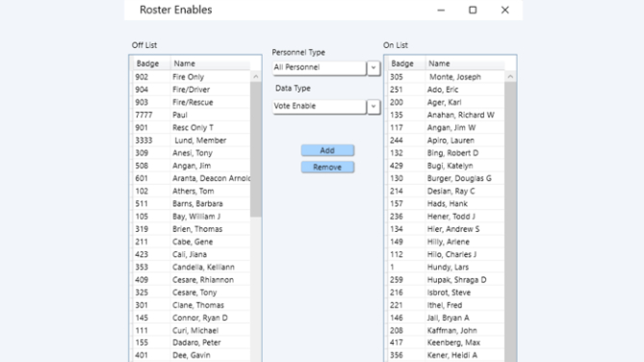
Task: Select the Ado, Eric row
Action: (446, 90)
